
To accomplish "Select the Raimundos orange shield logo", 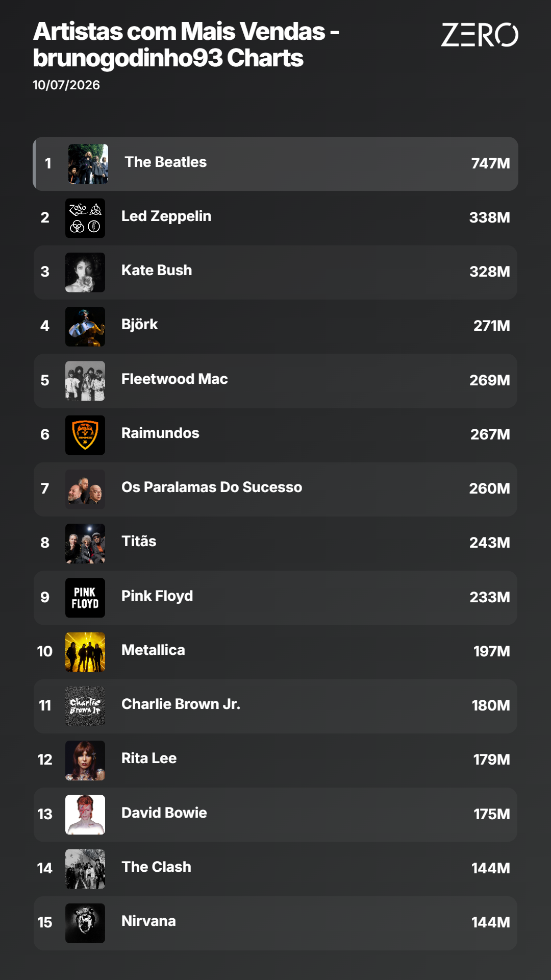I will click(x=85, y=435).
